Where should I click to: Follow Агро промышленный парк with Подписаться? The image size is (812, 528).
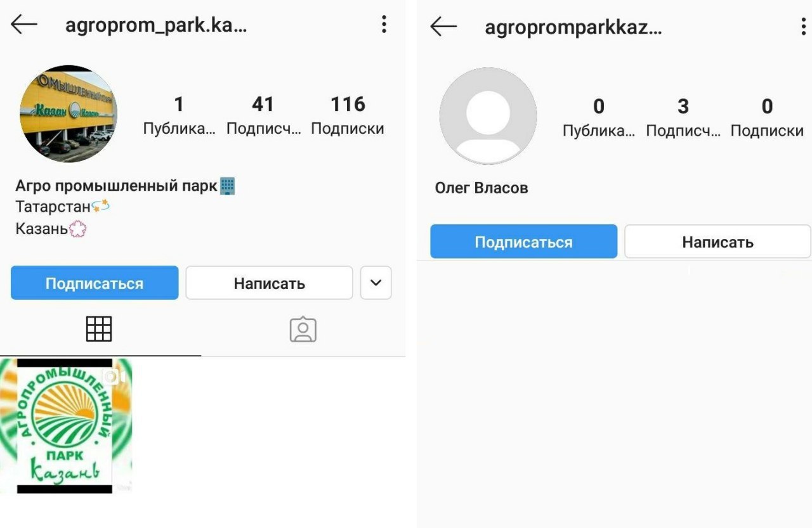[95, 283]
